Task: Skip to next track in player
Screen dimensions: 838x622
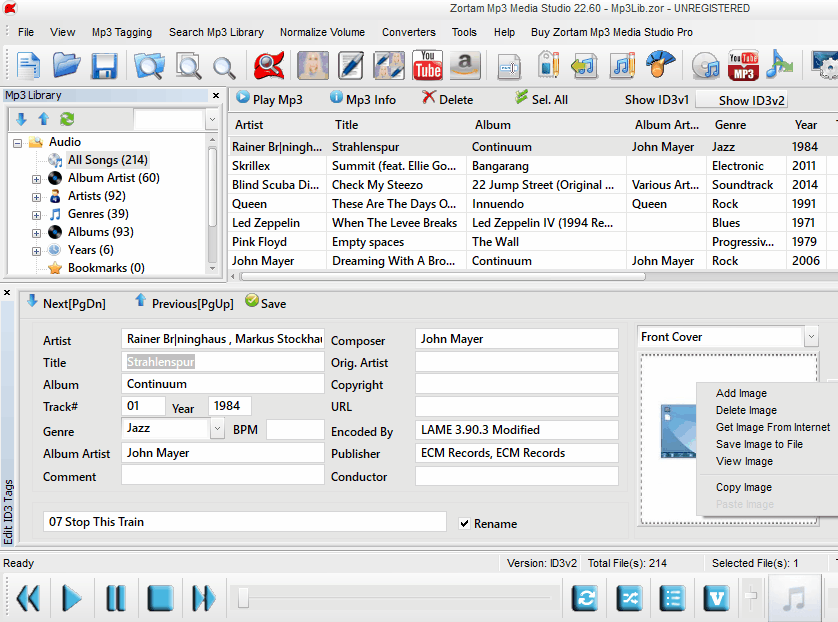Action: point(204,598)
